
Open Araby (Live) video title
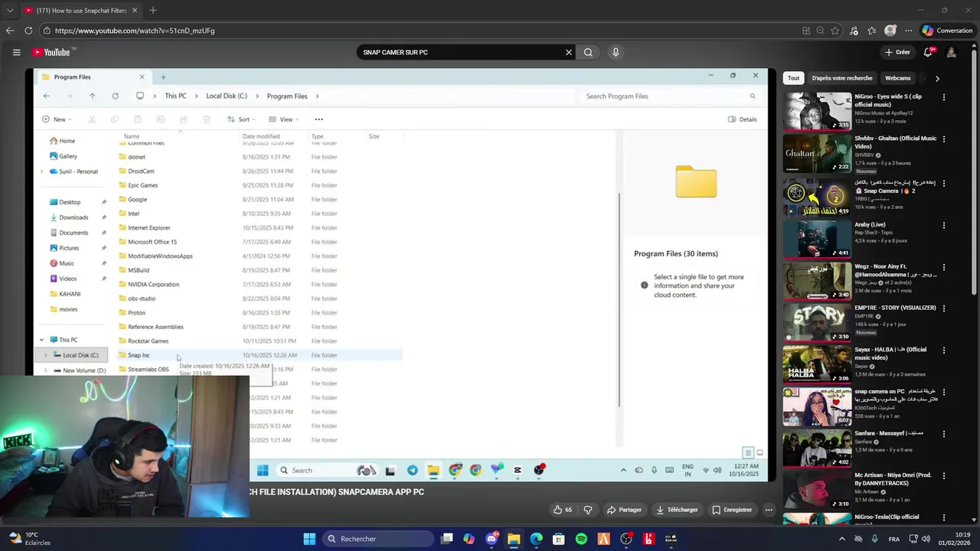coord(870,225)
